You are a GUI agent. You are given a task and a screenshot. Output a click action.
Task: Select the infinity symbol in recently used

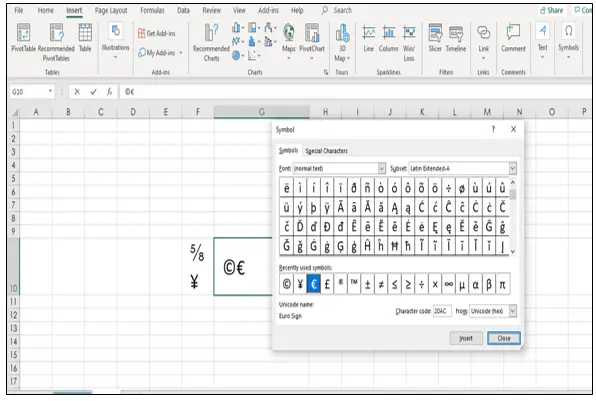tap(449, 284)
